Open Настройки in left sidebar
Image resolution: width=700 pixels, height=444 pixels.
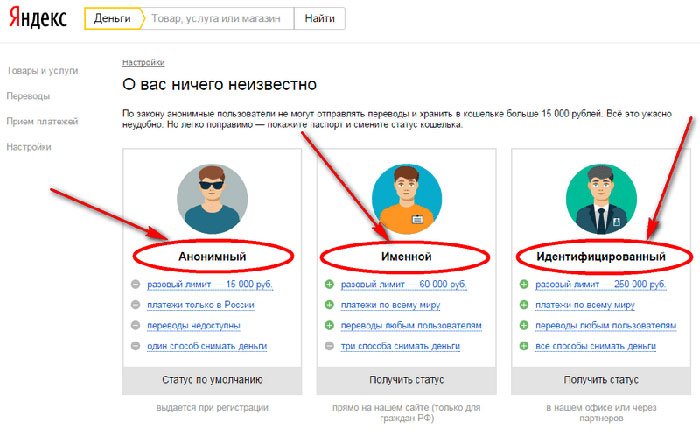point(29,147)
